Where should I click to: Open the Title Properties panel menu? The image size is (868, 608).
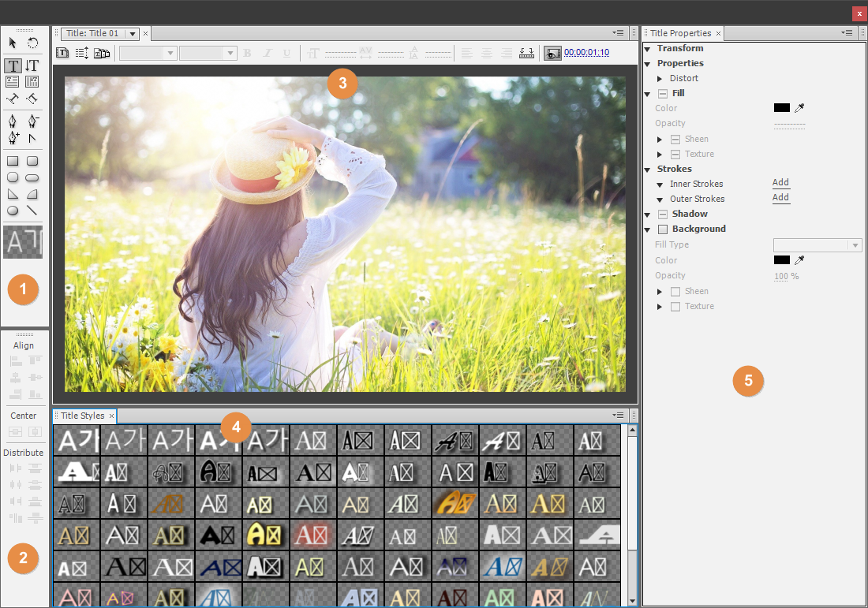[x=847, y=33]
